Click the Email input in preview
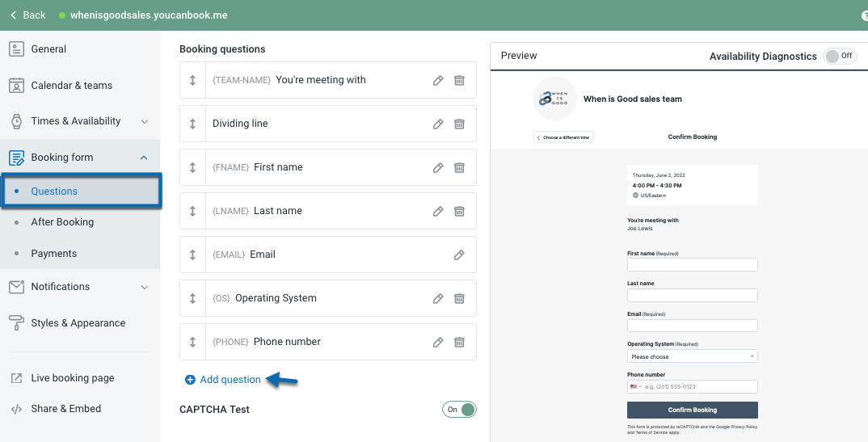Image resolution: width=868 pixels, height=442 pixels. point(692,326)
